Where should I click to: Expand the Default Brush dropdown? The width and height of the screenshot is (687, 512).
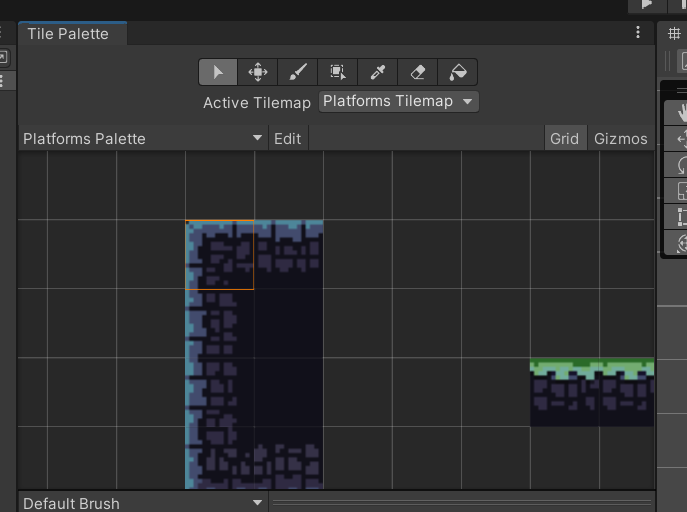pyautogui.click(x=143, y=503)
